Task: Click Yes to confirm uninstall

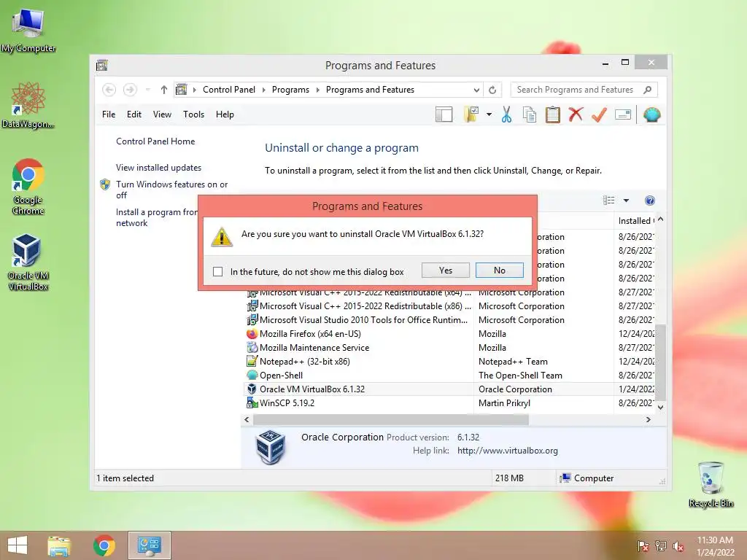Action: click(446, 270)
